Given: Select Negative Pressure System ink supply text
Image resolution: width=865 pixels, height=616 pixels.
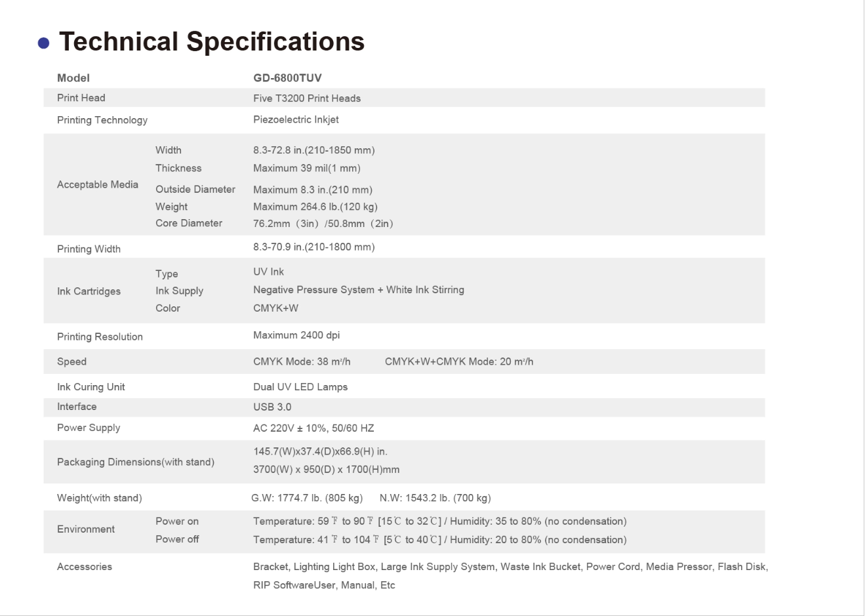Looking at the screenshot, I should [358, 290].
